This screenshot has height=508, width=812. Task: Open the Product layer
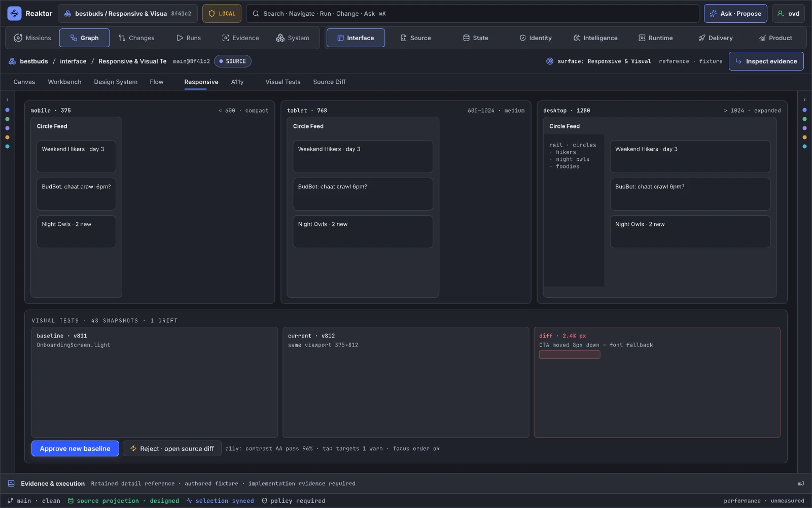click(x=775, y=38)
